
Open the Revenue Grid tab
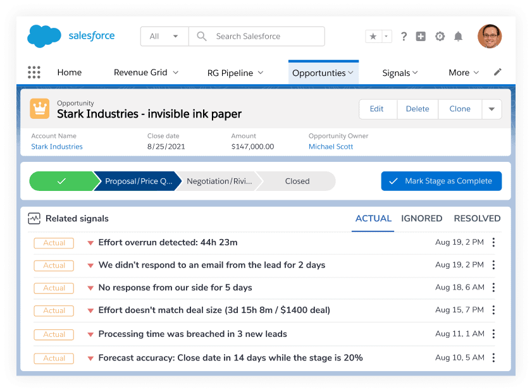(x=140, y=72)
